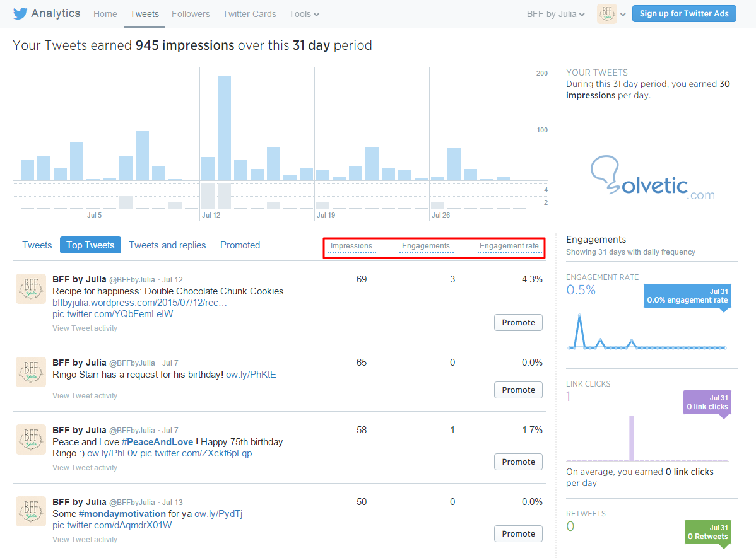Expand the Tools dropdown menu

pos(304,14)
